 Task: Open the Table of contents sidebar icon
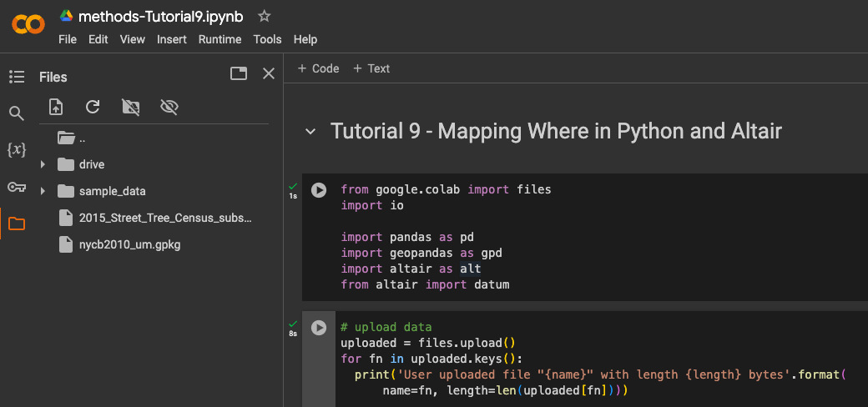tap(17, 77)
